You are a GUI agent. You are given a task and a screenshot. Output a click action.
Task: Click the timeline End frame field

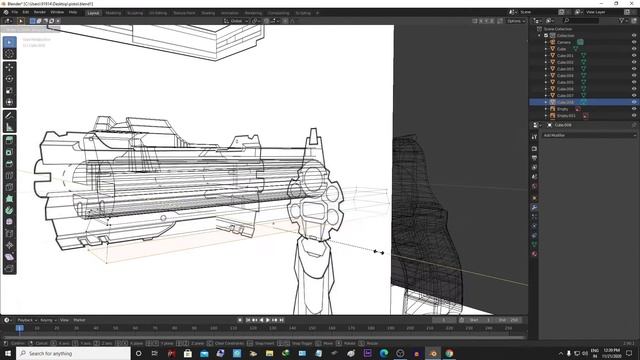point(510,320)
